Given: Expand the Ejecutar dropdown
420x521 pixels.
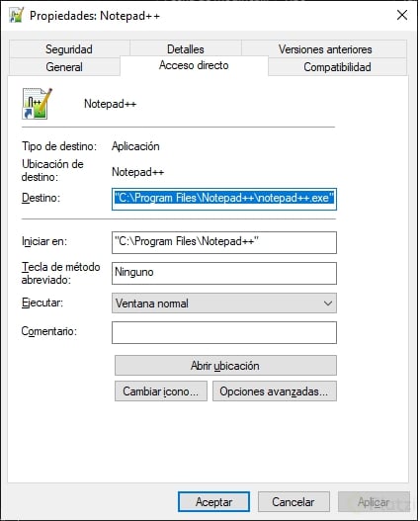Looking at the screenshot, I should pyautogui.click(x=224, y=304).
